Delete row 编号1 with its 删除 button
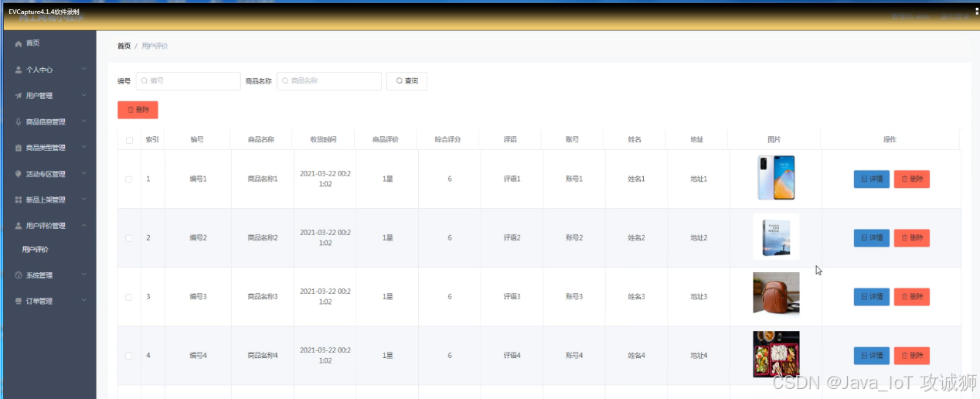This screenshot has height=399, width=980. (912, 179)
